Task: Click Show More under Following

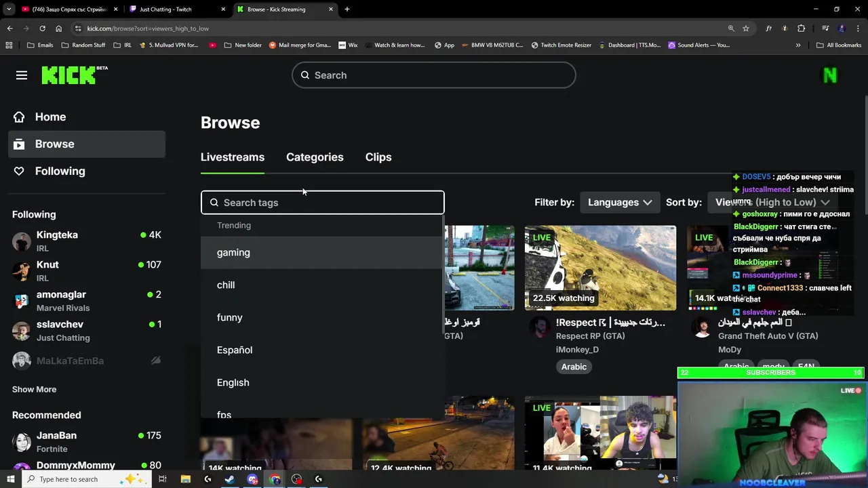Action: point(34,389)
